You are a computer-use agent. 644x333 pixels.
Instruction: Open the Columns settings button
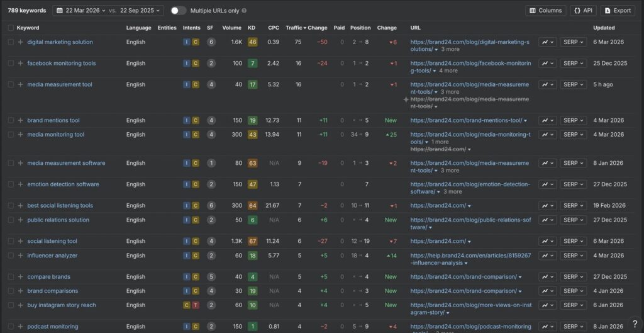[545, 11]
